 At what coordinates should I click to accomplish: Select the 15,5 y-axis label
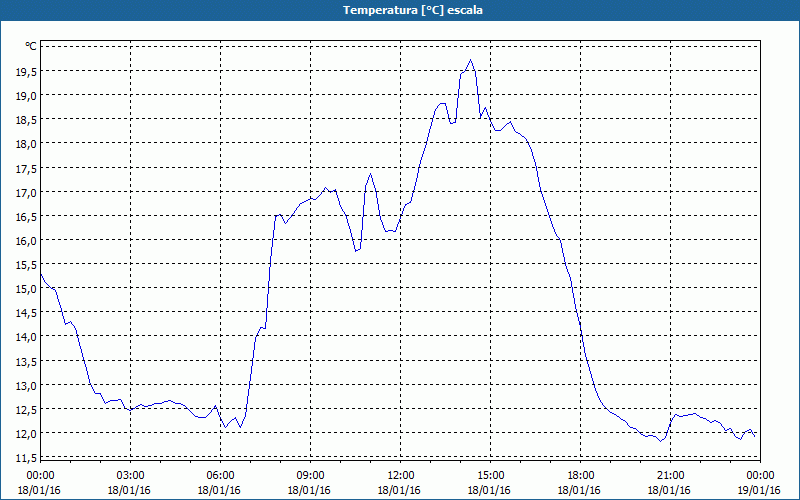(26, 265)
